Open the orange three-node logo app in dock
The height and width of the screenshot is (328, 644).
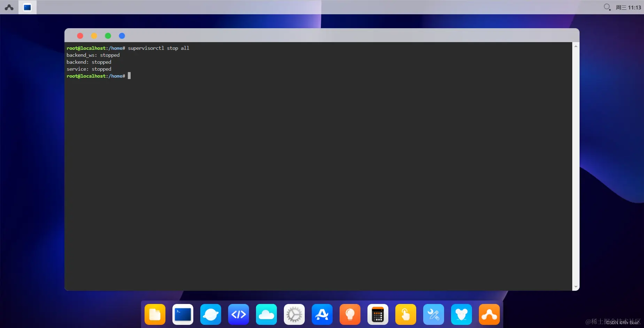pyautogui.click(x=489, y=314)
